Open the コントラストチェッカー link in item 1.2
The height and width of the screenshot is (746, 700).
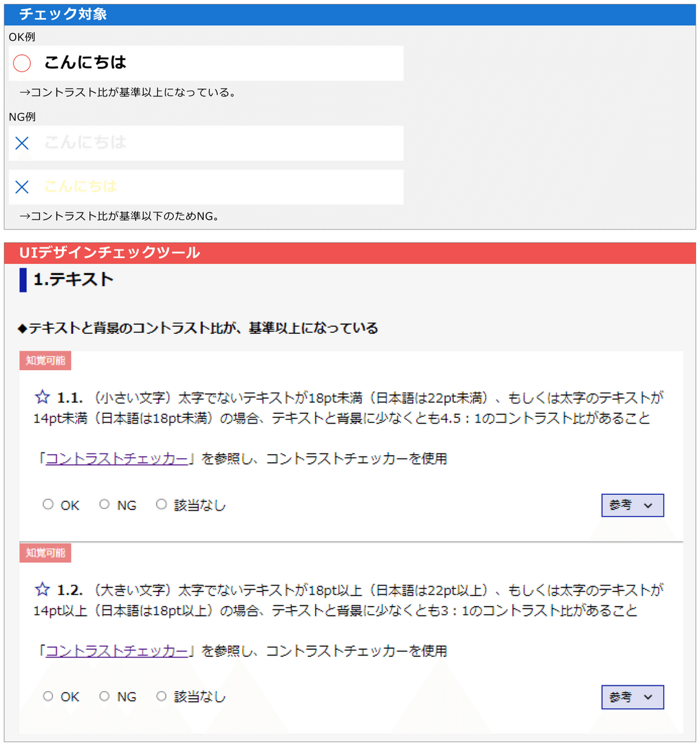(x=117, y=651)
